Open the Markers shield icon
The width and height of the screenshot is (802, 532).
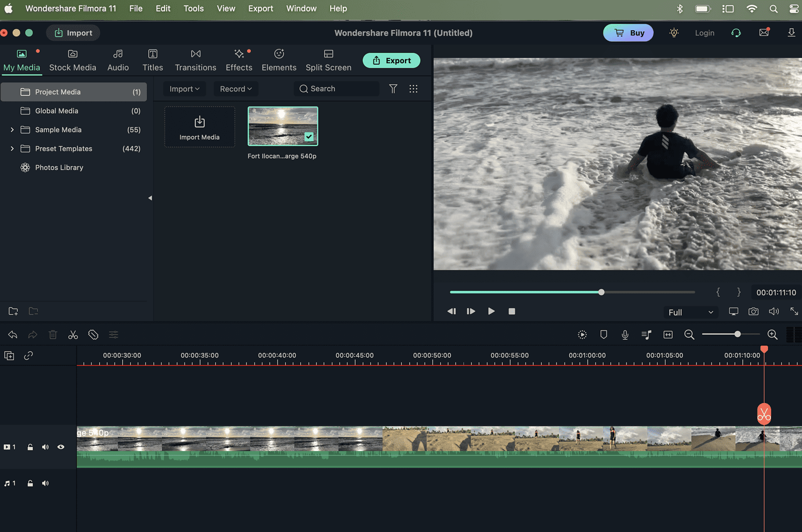[603, 334]
